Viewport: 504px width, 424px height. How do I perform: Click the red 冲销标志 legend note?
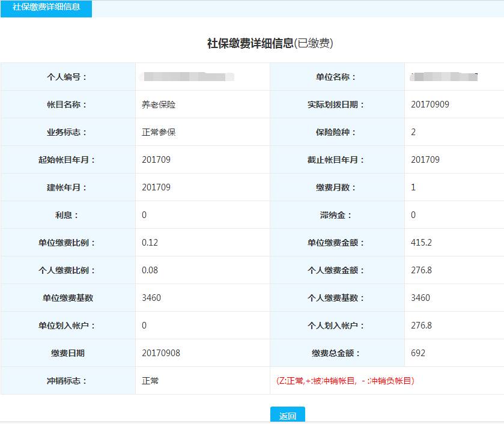[345, 381]
